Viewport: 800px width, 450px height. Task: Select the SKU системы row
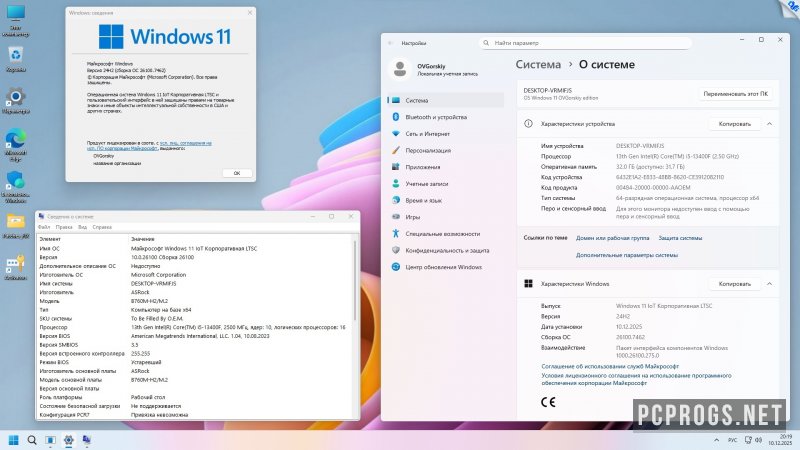coord(194,318)
